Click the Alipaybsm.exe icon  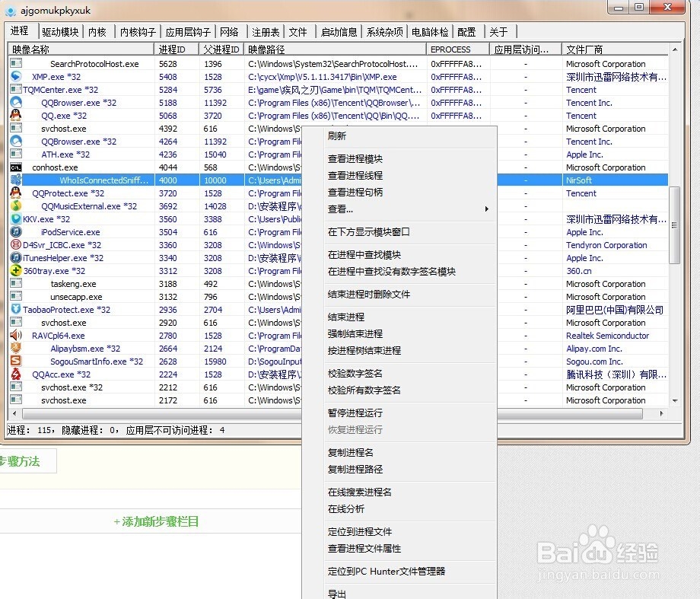coord(16,348)
